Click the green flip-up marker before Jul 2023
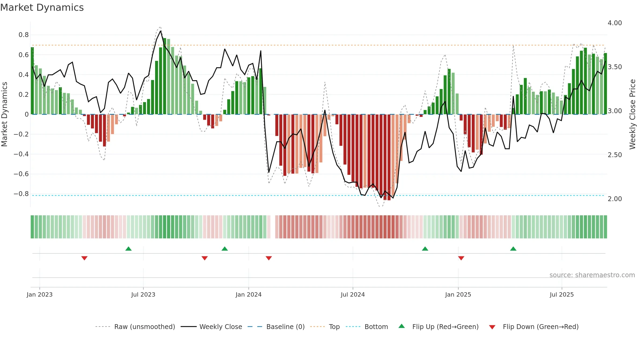The image size is (644, 362). 129,249
